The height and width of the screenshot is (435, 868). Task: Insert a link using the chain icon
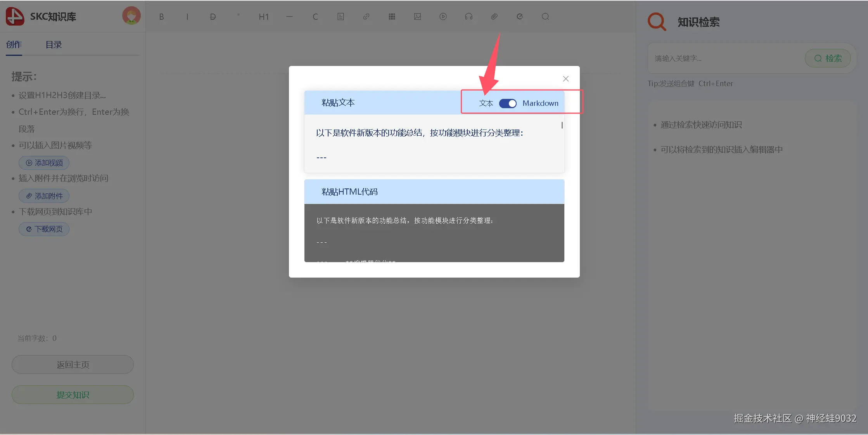[366, 17]
